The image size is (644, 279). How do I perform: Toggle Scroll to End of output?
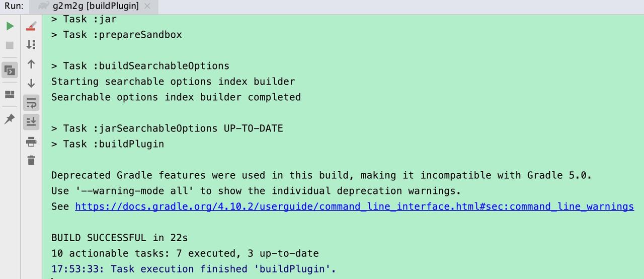31,122
